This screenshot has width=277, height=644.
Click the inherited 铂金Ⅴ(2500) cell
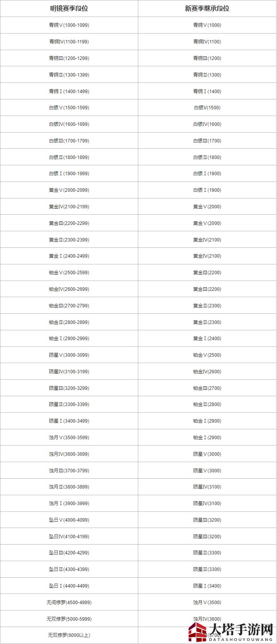207,355
